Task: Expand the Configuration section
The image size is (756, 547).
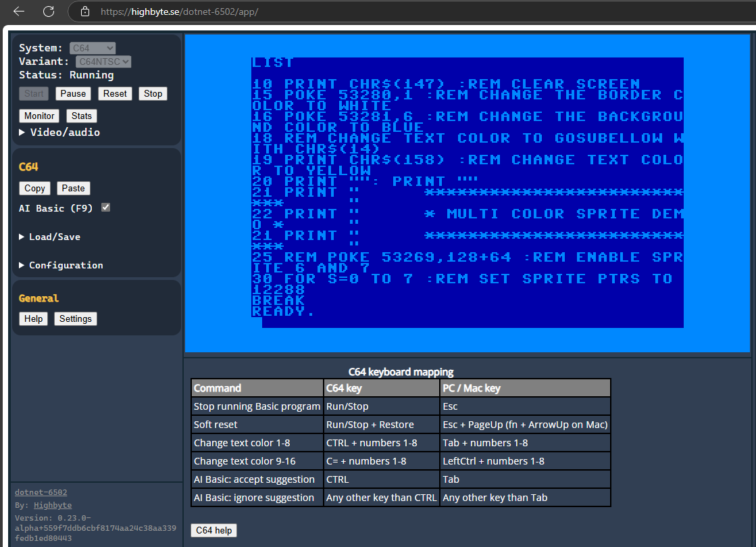Action: [61, 265]
